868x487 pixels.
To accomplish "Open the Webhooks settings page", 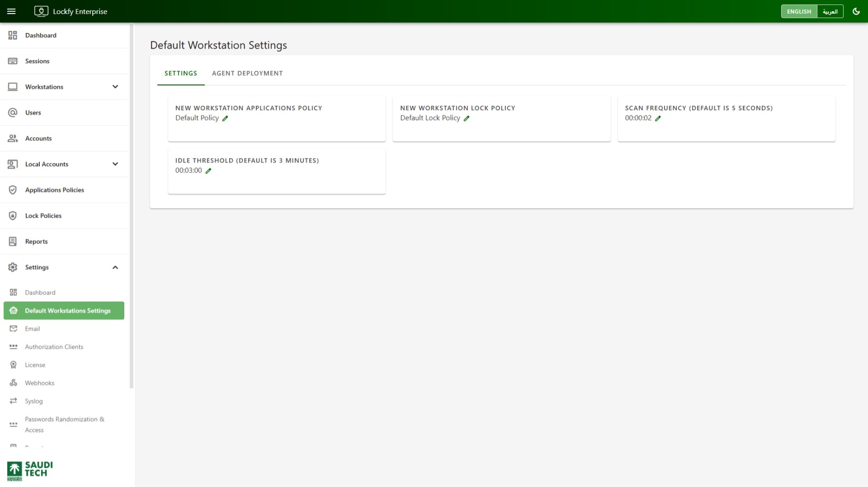I will pos(64,383).
